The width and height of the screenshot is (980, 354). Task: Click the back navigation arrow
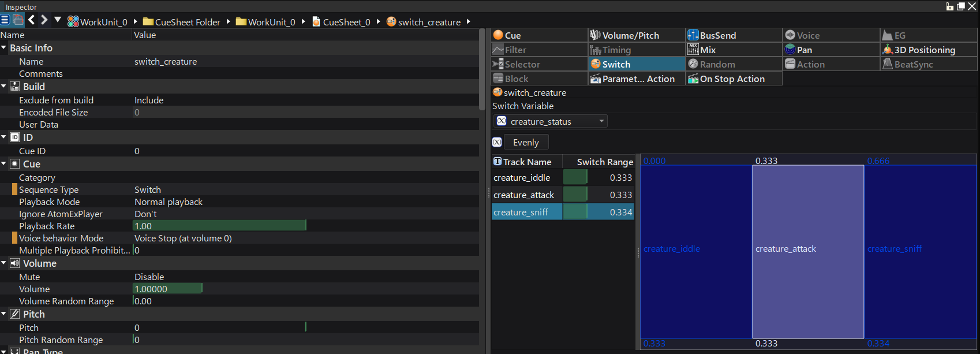pyautogui.click(x=32, y=20)
